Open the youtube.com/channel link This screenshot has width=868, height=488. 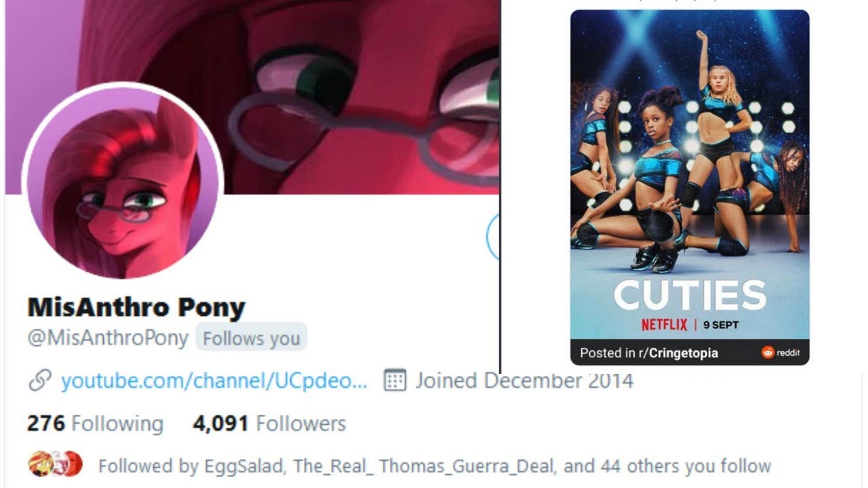click(x=214, y=381)
